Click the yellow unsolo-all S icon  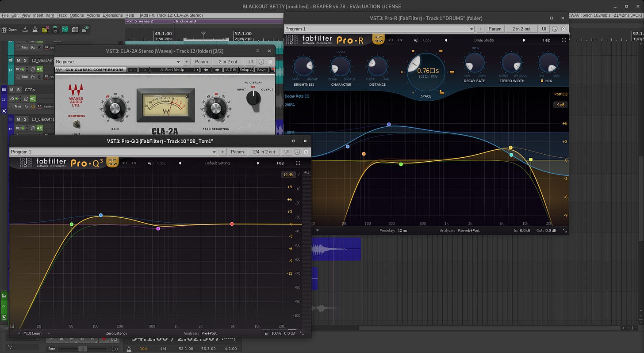(x=45, y=30)
